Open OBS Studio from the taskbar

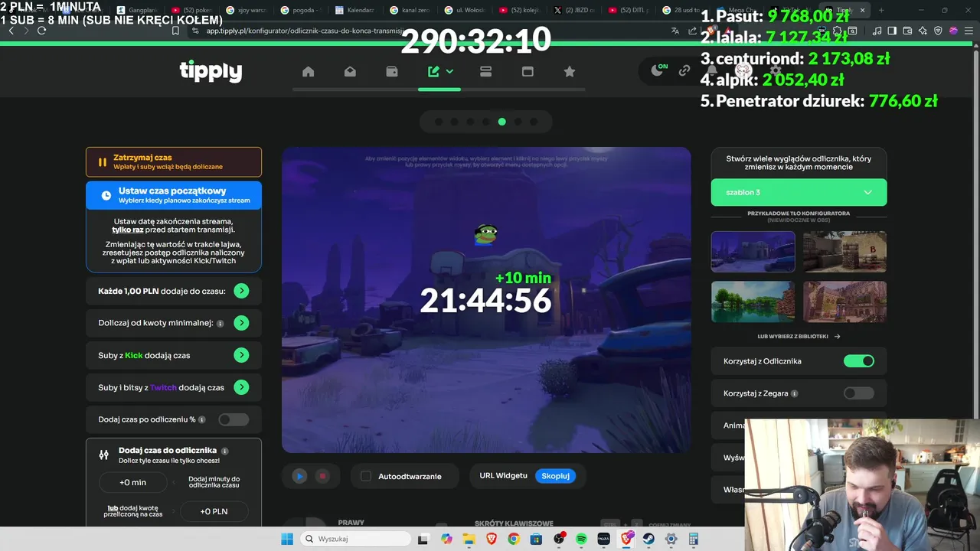(559, 539)
